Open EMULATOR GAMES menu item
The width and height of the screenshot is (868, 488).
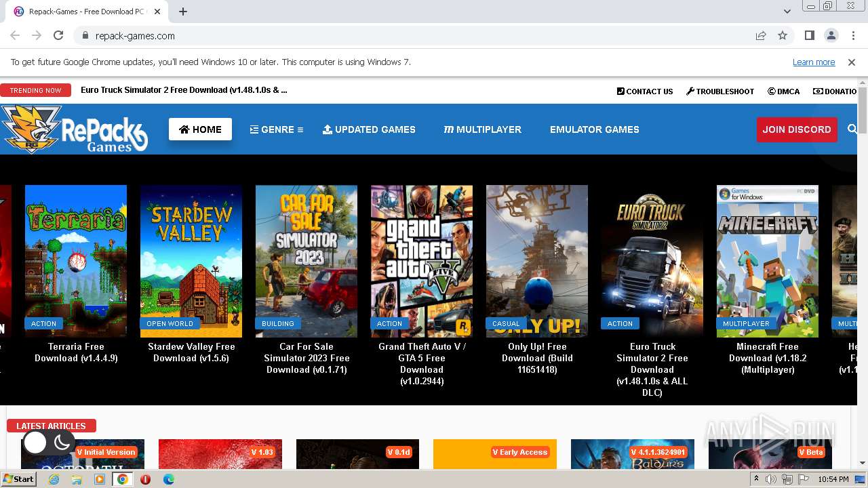[x=595, y=129]
